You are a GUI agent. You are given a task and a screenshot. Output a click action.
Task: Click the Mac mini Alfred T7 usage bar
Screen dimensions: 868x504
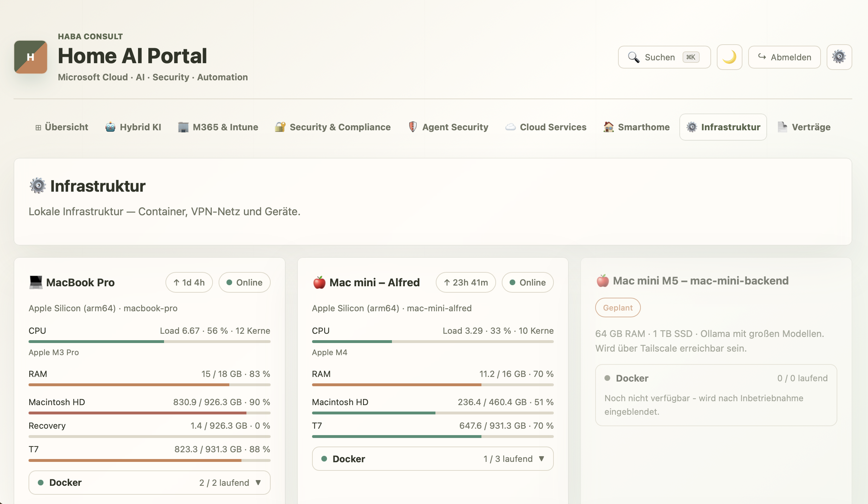pyautogui.click(x=433, y=437)
